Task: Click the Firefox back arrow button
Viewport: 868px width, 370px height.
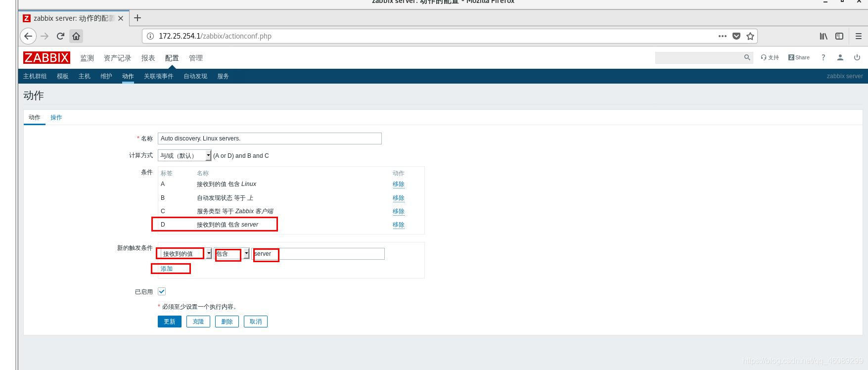Action: coord(28,36)
